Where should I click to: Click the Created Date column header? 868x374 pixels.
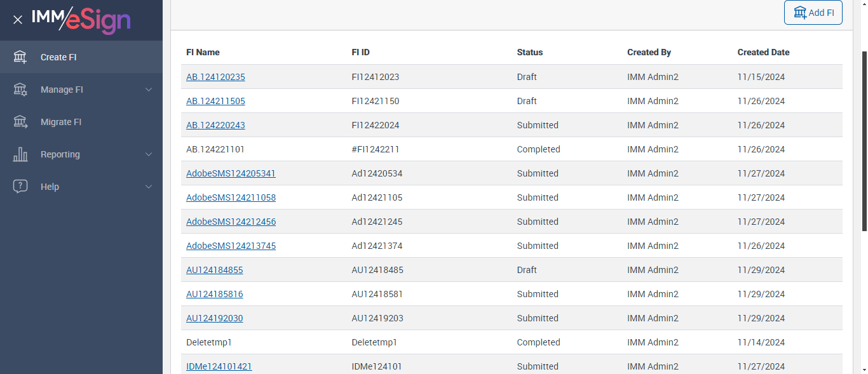click(763, 52)
